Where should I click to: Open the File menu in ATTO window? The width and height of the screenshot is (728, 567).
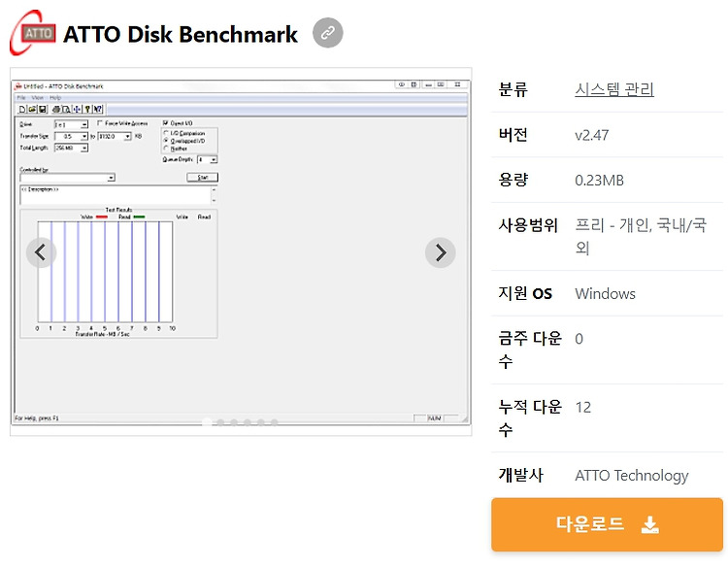(21, 97)
